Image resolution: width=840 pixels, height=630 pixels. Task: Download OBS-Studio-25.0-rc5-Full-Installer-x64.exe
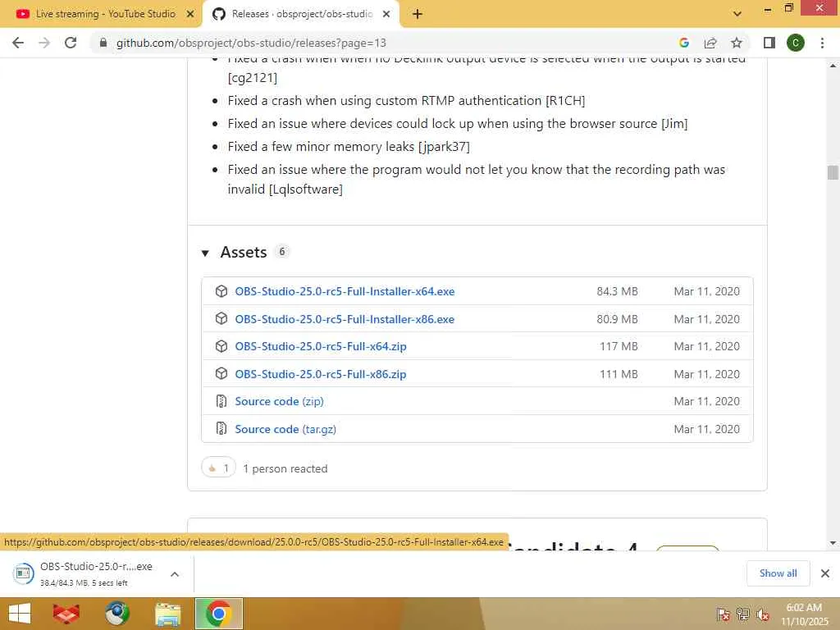point(345,291)
